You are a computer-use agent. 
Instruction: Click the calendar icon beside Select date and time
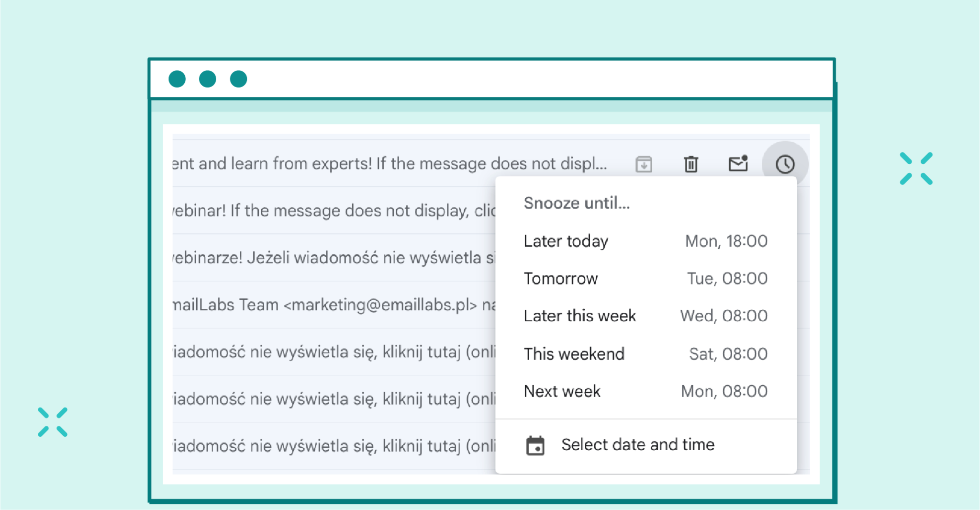(x=536, y=444)
